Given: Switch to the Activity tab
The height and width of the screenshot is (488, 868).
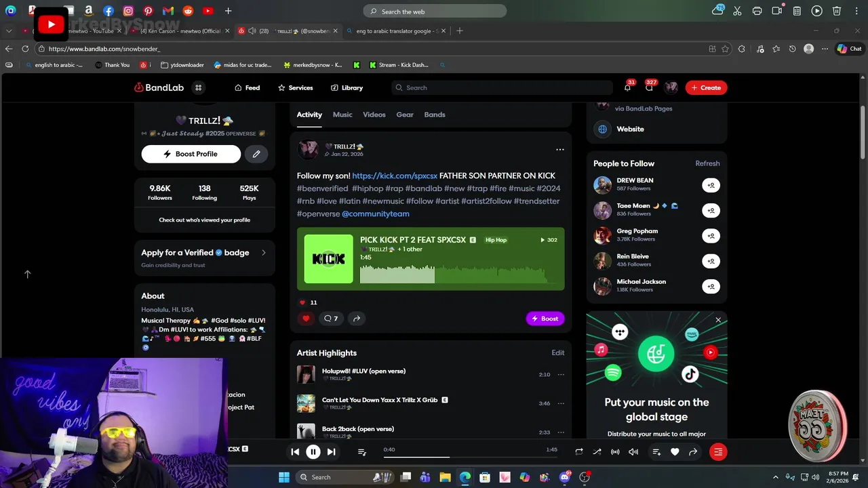Looking at the screenshot, I should coord(309,115).
